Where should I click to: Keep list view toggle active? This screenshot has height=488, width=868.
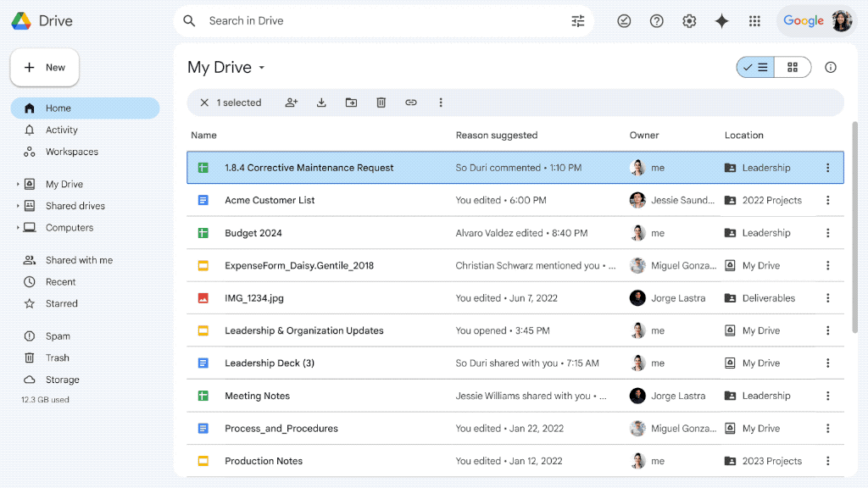754,67
